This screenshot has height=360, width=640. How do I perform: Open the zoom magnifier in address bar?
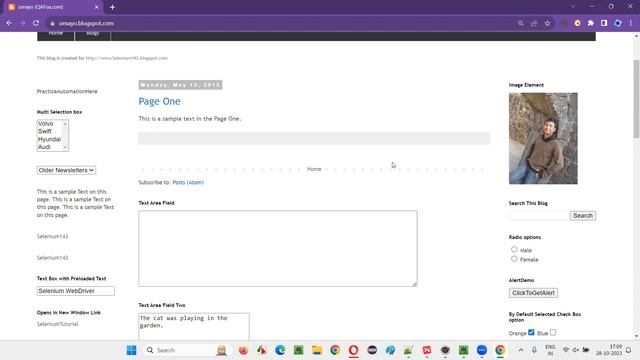tap(520, 23)
